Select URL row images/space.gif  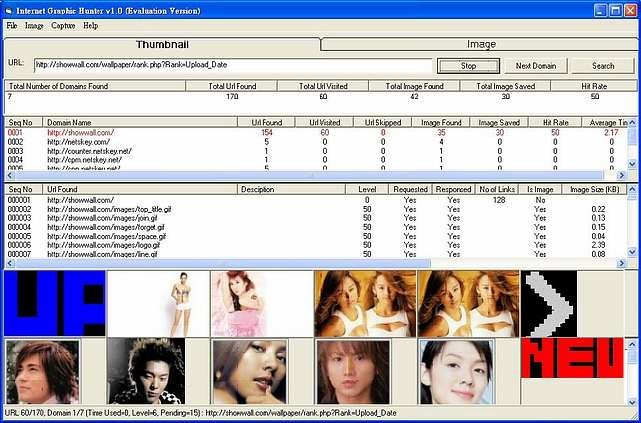tap(316, 236)
